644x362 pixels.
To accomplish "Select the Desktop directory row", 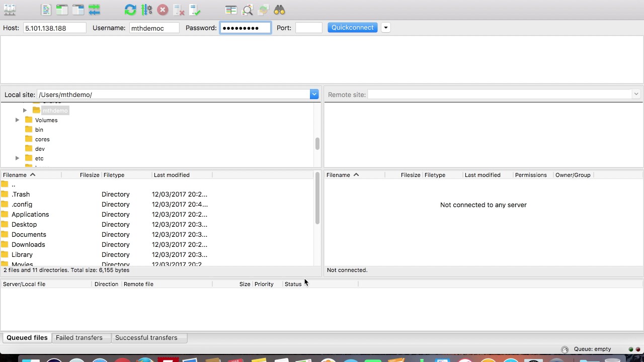I will [157, 224].
